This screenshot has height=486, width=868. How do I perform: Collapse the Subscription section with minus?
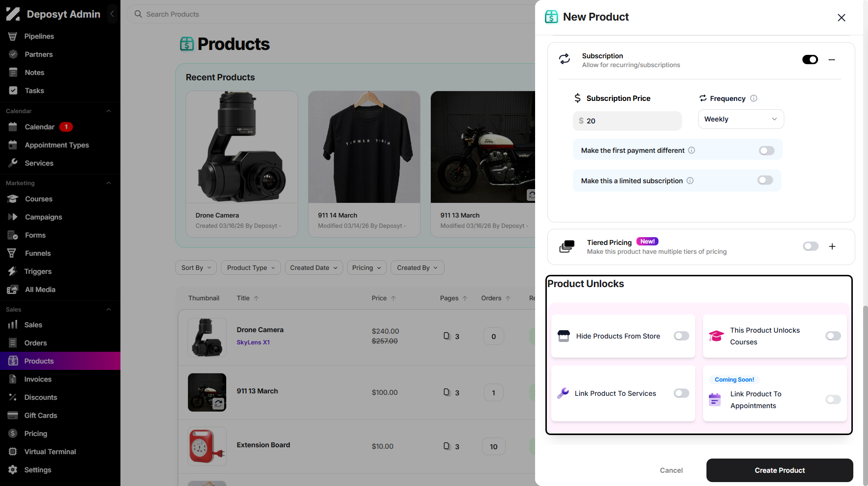click(x=831, y=60)
